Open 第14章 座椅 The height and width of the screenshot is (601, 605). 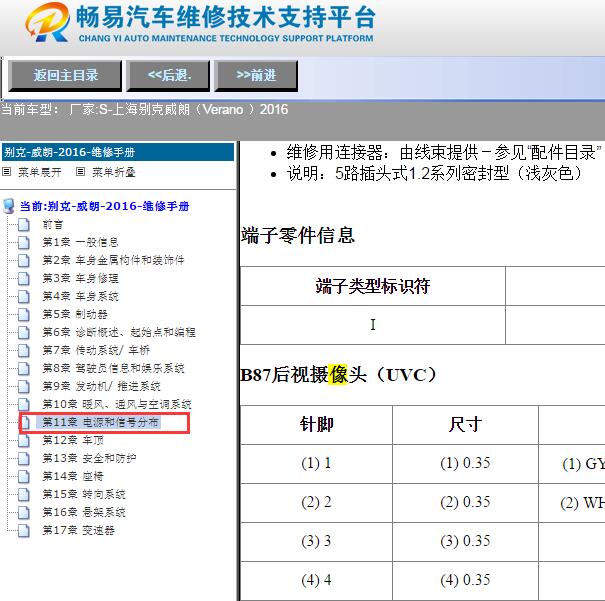pyautogui.click(x=73, y=476)
